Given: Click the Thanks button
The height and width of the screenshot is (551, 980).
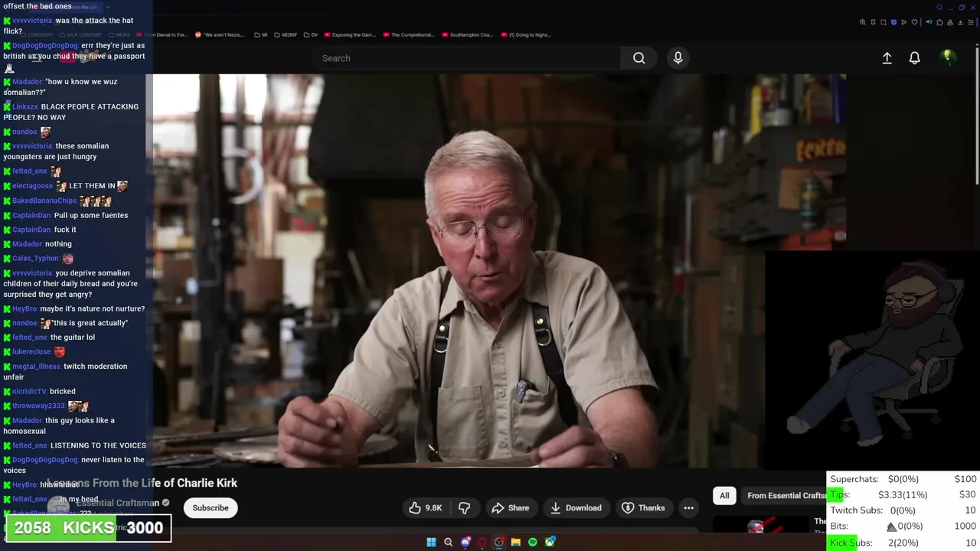Looking at the screenshot, I should click(x=643, y=508).
